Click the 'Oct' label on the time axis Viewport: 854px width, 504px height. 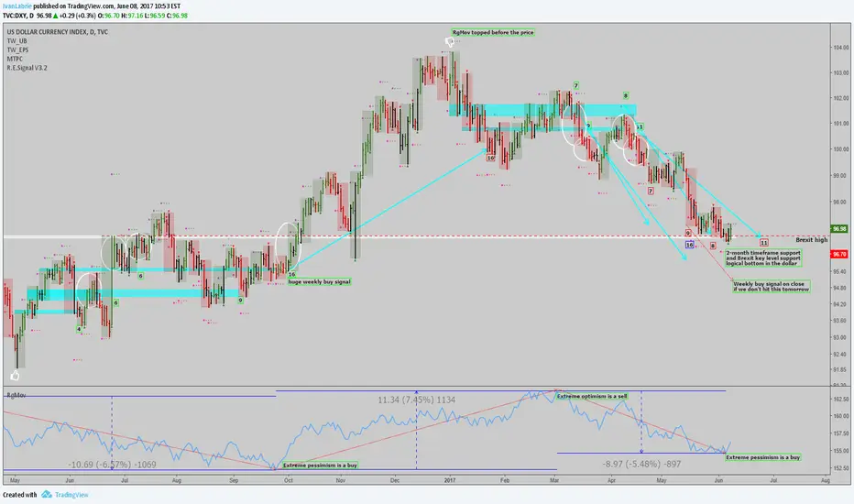coord(288,480)
